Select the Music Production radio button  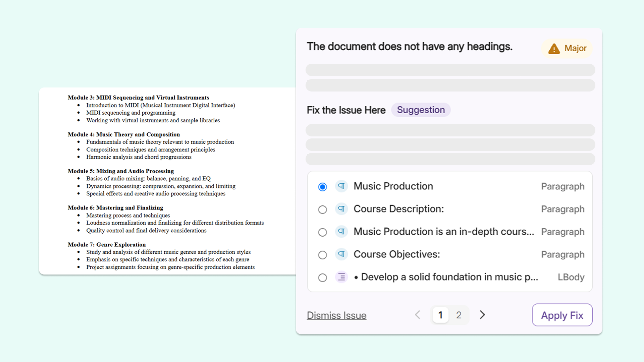322,187
